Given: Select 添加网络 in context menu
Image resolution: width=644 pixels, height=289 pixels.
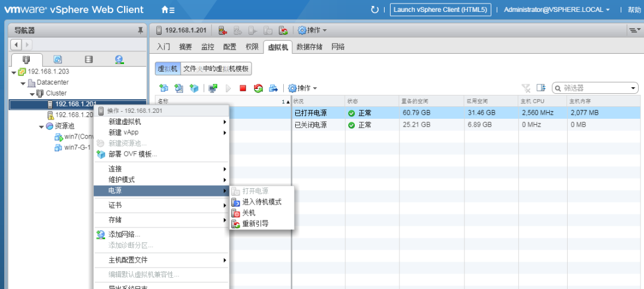Looking at the screenshot, I should 162,234.
